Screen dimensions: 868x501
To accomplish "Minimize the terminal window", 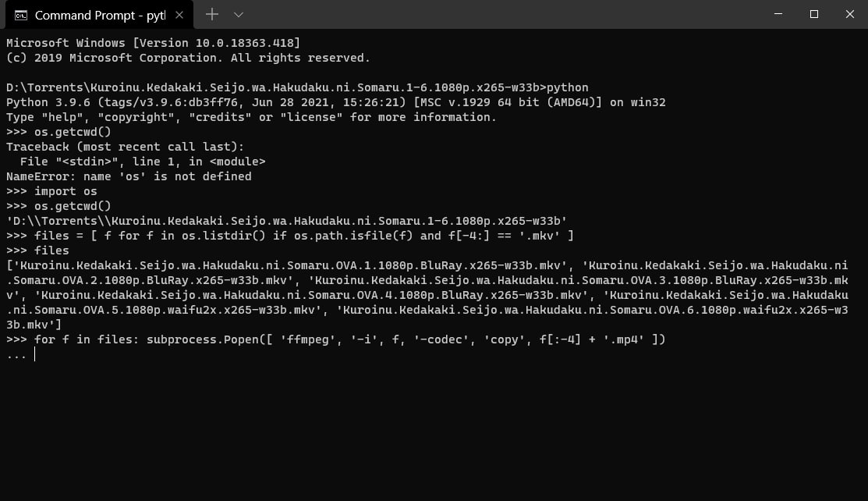I will click(778, 14).
